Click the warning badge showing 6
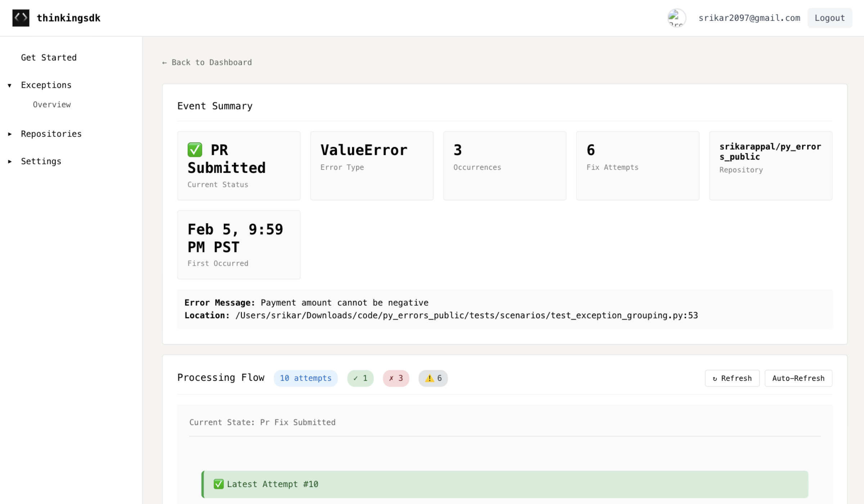This screenshot has height=504, width=864. [x=433, y=378]
